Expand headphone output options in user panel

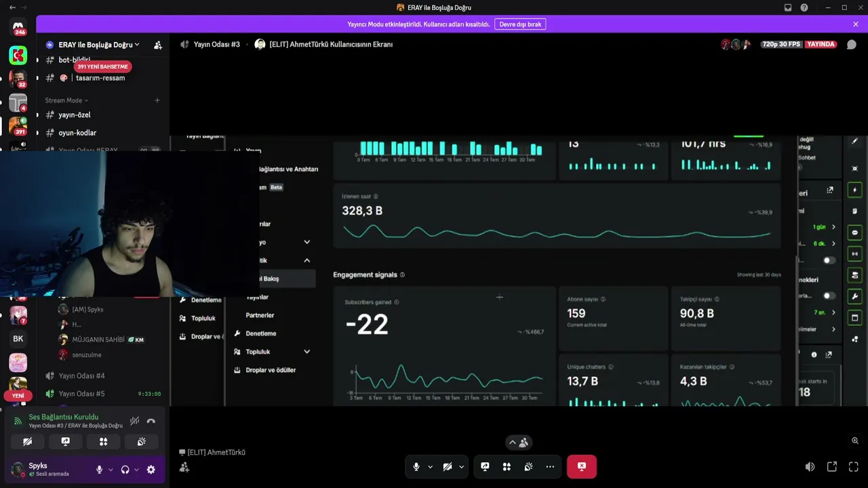pyautogui.click(x=136, y=470)
